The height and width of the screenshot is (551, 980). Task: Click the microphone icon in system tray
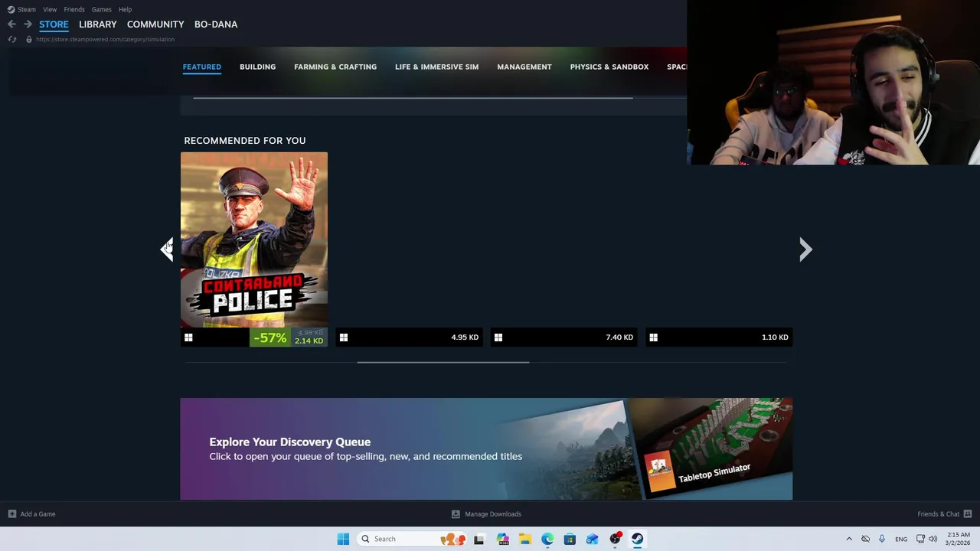tap(882, 539)
